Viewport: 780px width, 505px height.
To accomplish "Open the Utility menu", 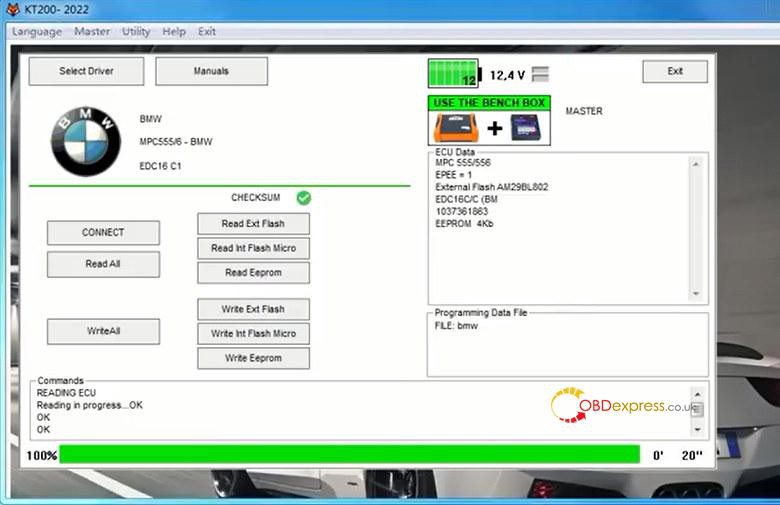I will tap(136, 31).
